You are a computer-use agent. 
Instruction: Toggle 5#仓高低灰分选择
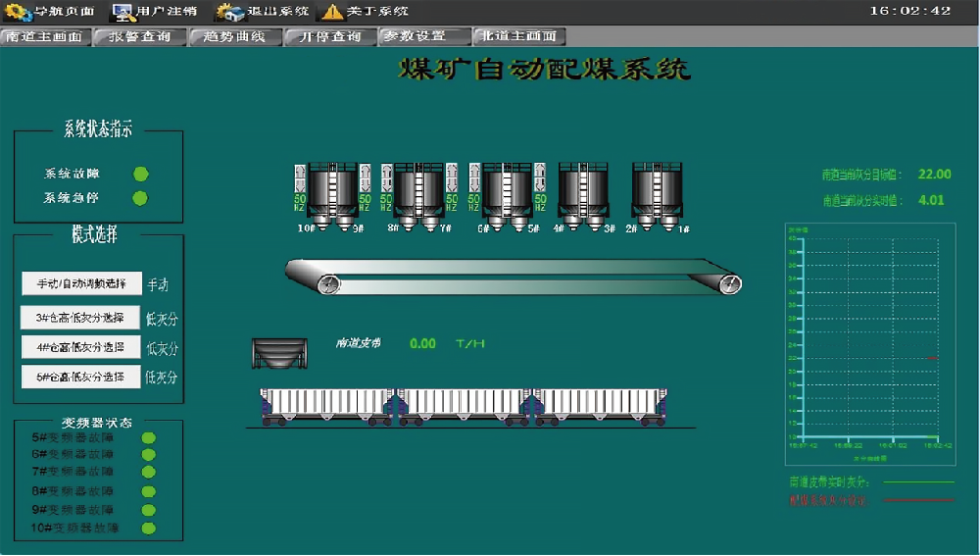coord(81,377)
